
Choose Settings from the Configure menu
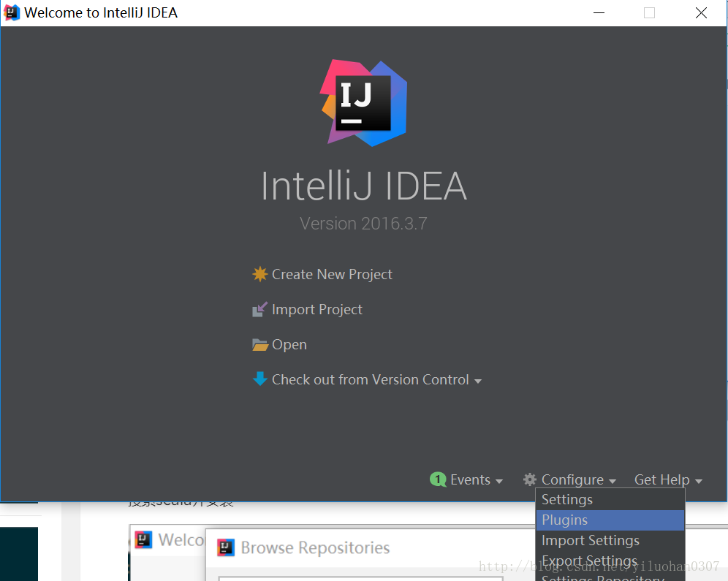click(x=610, y=500)
